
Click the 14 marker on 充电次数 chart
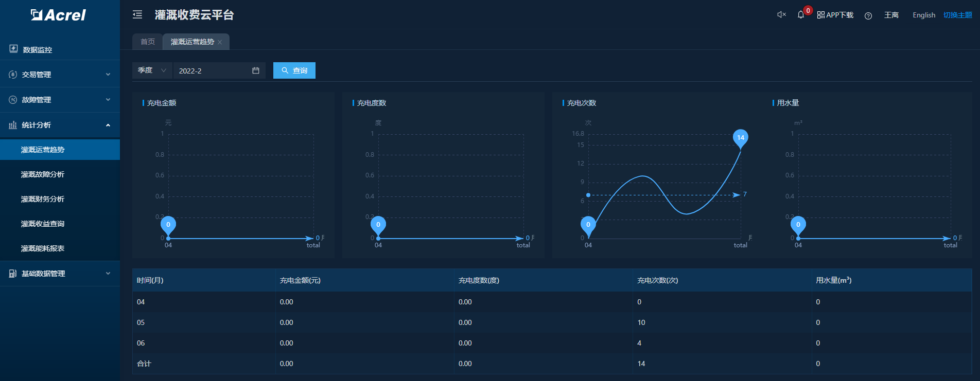tap(740, 138)
